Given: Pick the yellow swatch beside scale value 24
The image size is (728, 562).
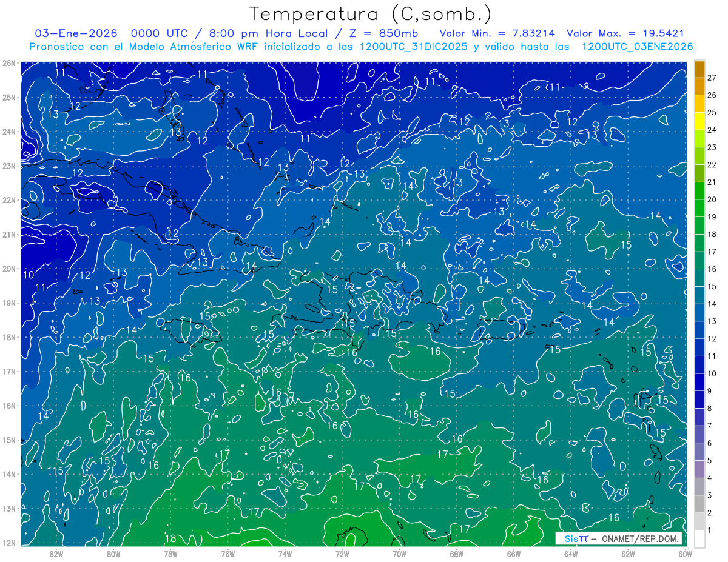Looking at the screenshot, I should pos(699,121).
